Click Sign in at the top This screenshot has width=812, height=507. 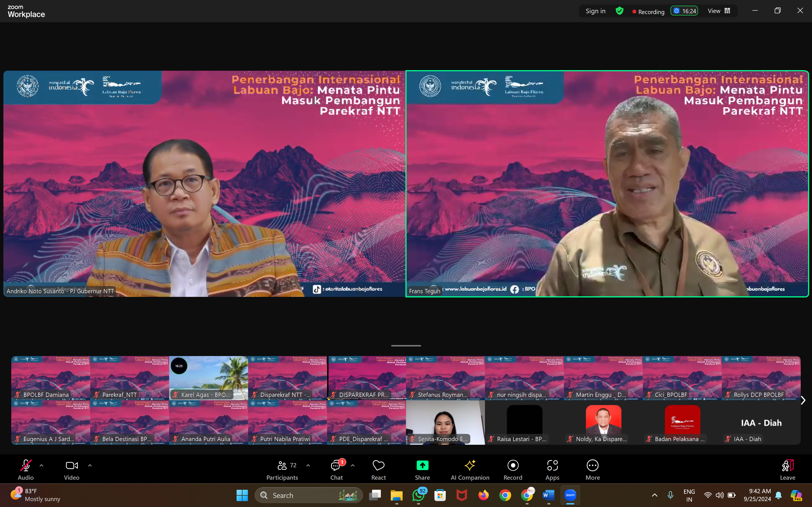pos(595,11)
